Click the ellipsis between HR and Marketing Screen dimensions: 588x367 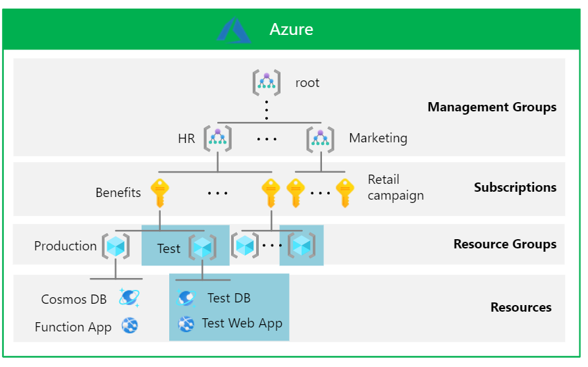(267, 139)
